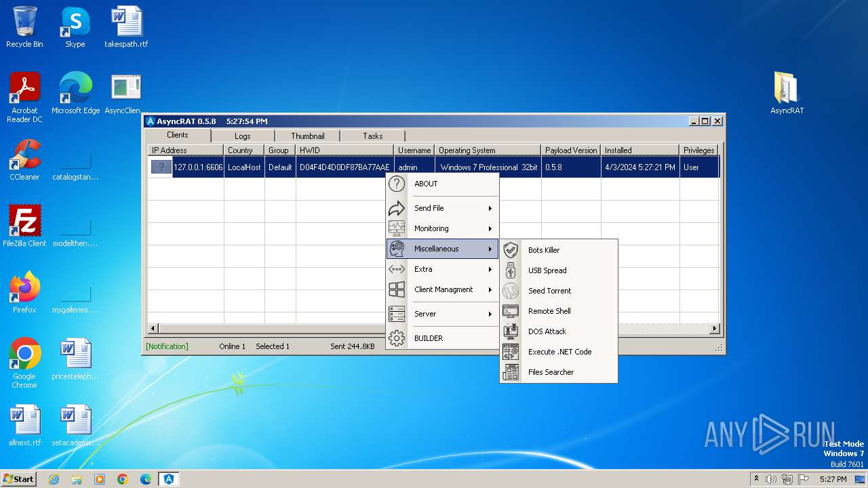868x488 pixels.
Task: Expand the Monitoring submenu arrow
Action: point(490,228)
